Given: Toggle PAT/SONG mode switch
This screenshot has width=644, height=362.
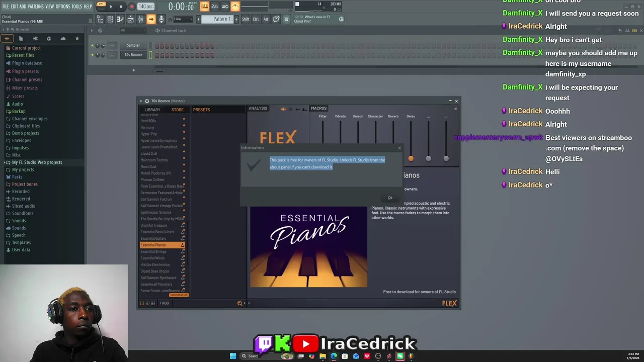Looking at the screenshot, I should [101, 6].
